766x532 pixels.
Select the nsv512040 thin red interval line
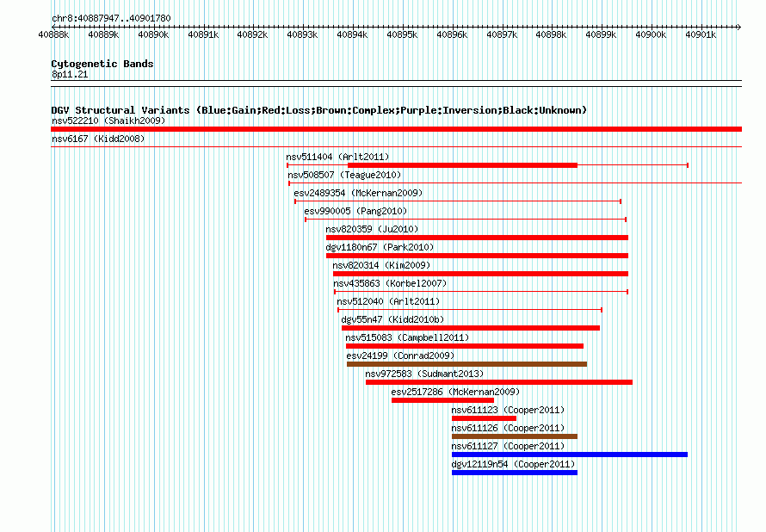tap(470, 310)
